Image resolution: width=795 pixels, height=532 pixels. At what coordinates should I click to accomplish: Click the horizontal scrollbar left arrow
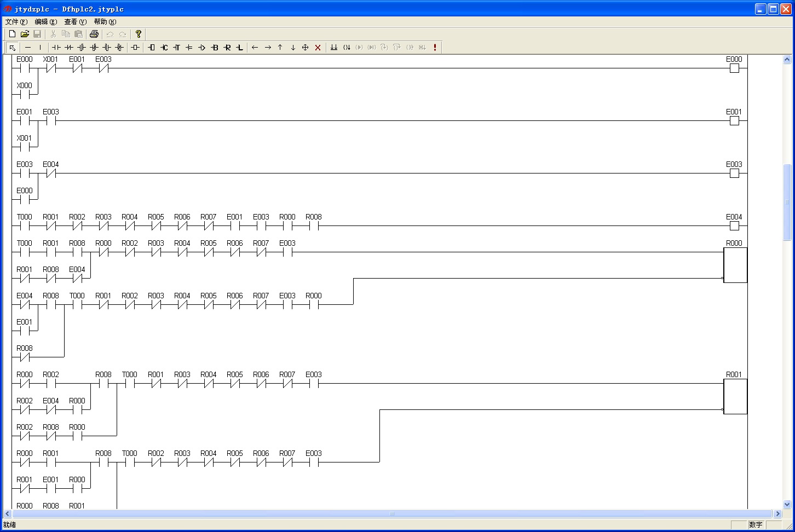click(x=8, y=514)
